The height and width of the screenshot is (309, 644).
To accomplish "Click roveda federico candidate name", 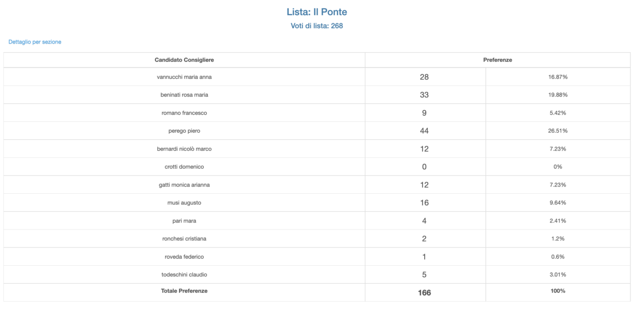I will point(184,257).
